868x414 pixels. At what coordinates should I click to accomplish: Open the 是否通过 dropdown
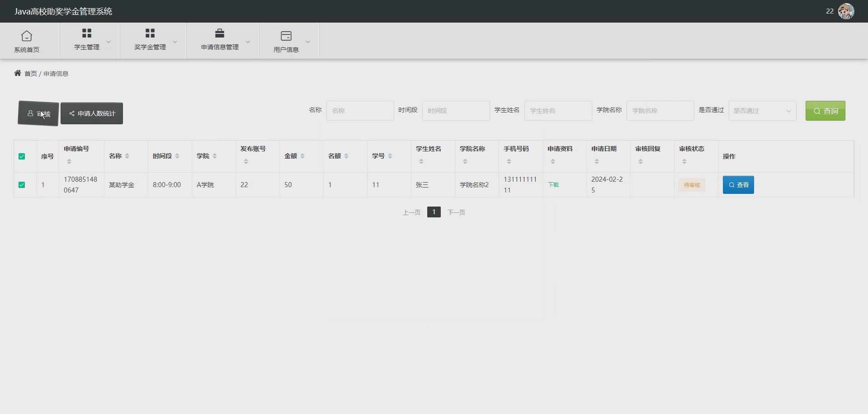762,111
